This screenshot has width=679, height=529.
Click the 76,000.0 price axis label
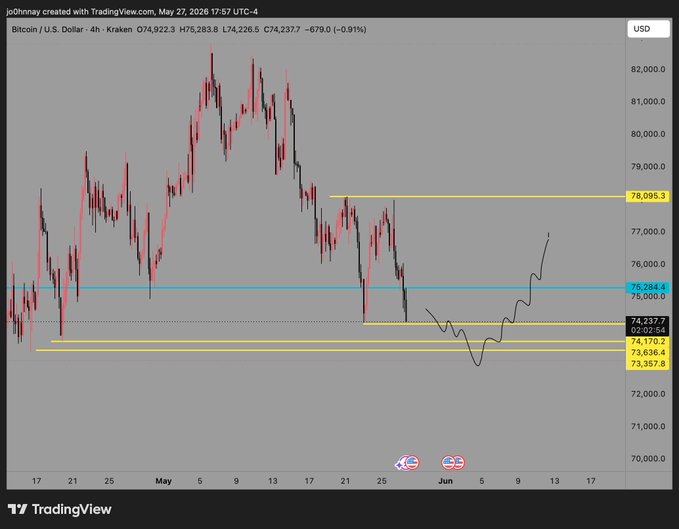(648, 264)
